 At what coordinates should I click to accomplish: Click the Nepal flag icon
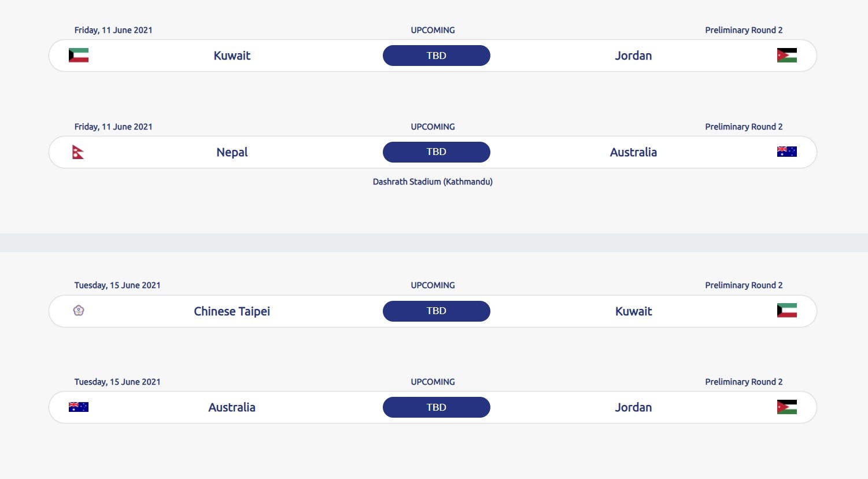tap(78, 152)
